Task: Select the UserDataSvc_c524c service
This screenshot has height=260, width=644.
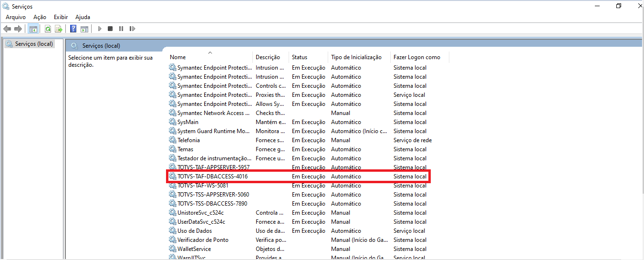Action: tap(201, 222)
